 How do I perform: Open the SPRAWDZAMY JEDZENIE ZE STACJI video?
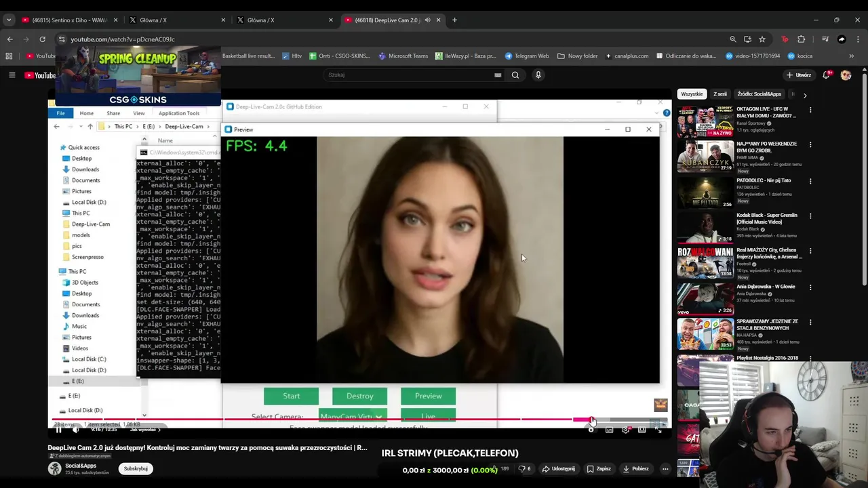(x=705, y=333)
